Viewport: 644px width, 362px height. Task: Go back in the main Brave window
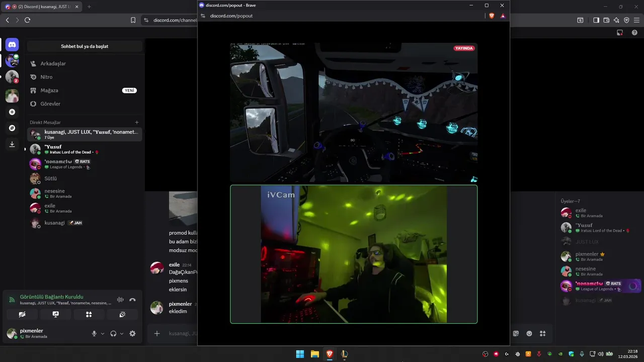click(x=7, y=20)
